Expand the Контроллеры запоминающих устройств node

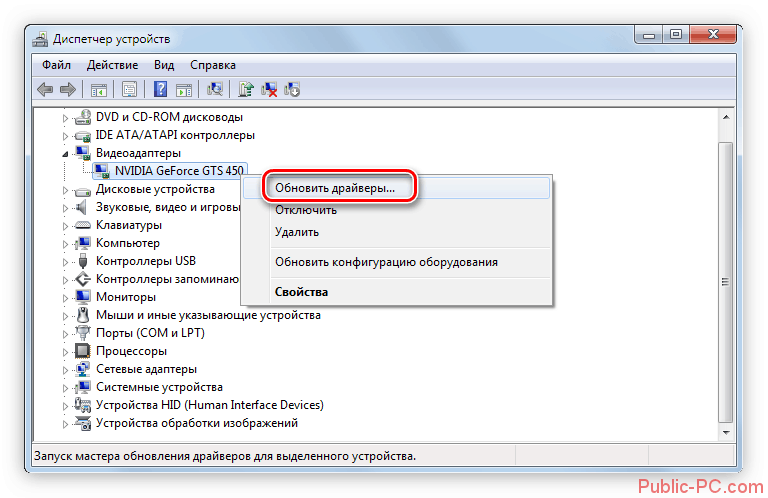pyautogui.click(x=65, y=280)
